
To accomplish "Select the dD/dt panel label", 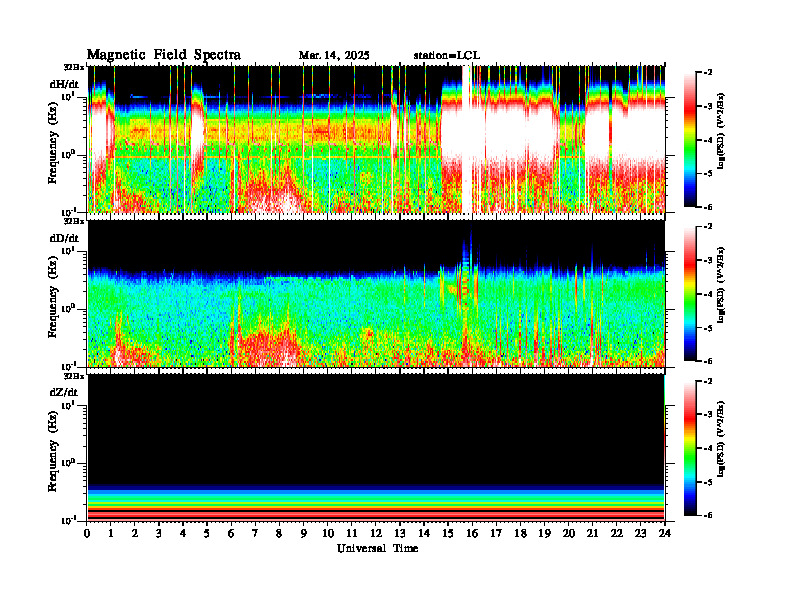I will (64, 238).
